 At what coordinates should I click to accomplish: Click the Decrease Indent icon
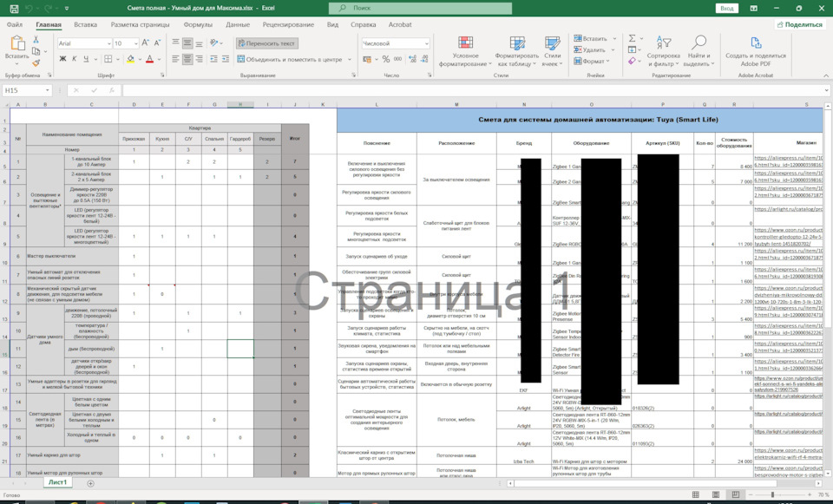tap(213, 60)
